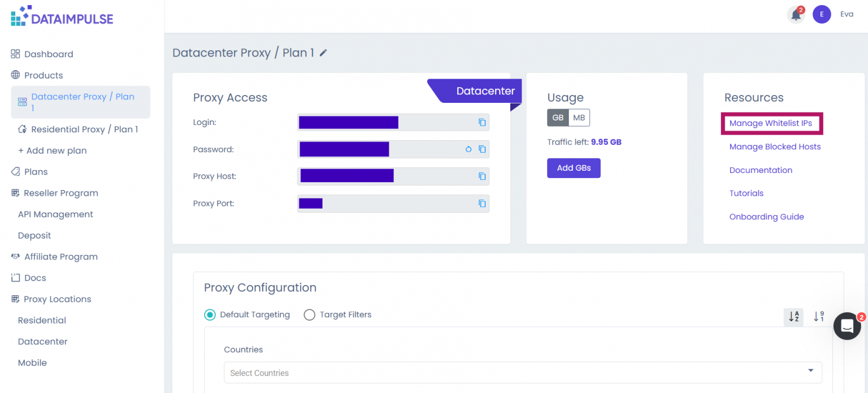Switch the Usage display to GB
Screen dimensions: 868x393
[x=558, y=118]
